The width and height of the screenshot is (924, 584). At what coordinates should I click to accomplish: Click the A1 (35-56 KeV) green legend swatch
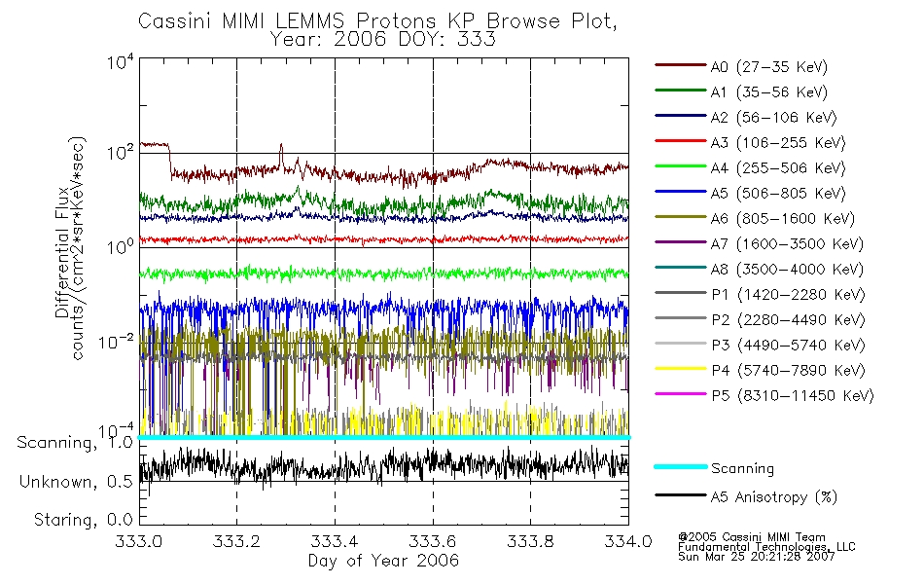[x=680, y=91]
